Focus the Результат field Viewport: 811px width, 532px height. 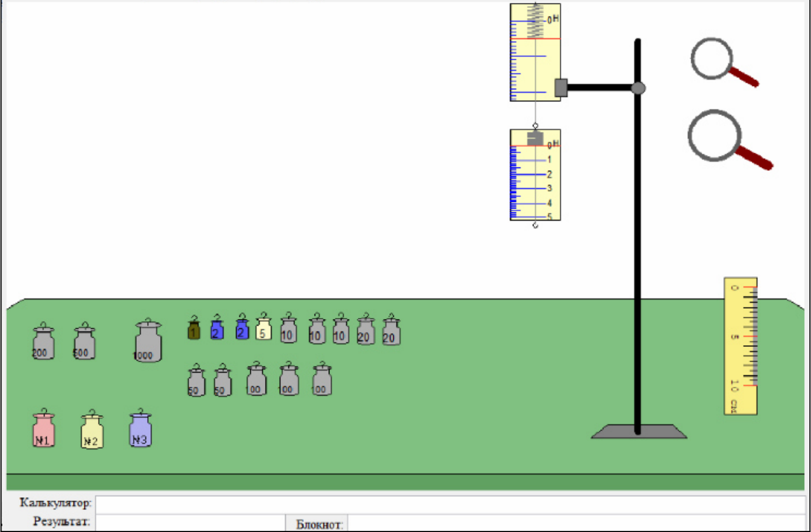coord(190,522)
